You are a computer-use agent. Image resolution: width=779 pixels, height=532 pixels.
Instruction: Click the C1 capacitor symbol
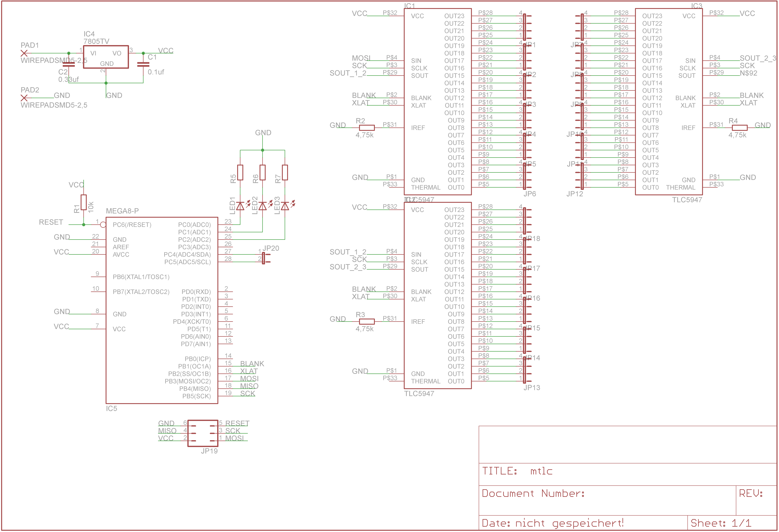click(x=143, y=64)
